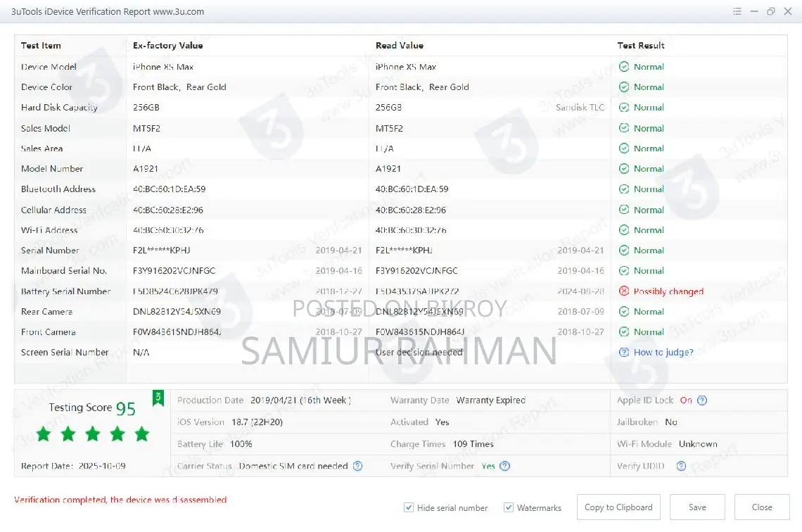Save the verification report
The image size is (802, 532).
[697, 507]
